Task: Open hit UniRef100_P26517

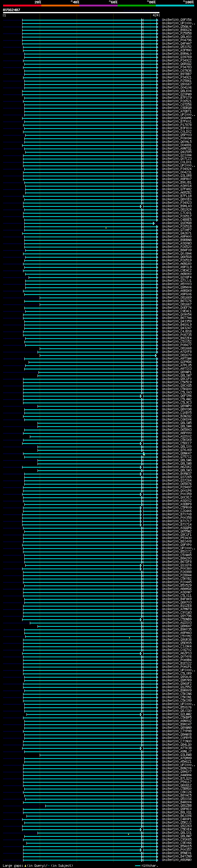Action: [x=177, y=216]
